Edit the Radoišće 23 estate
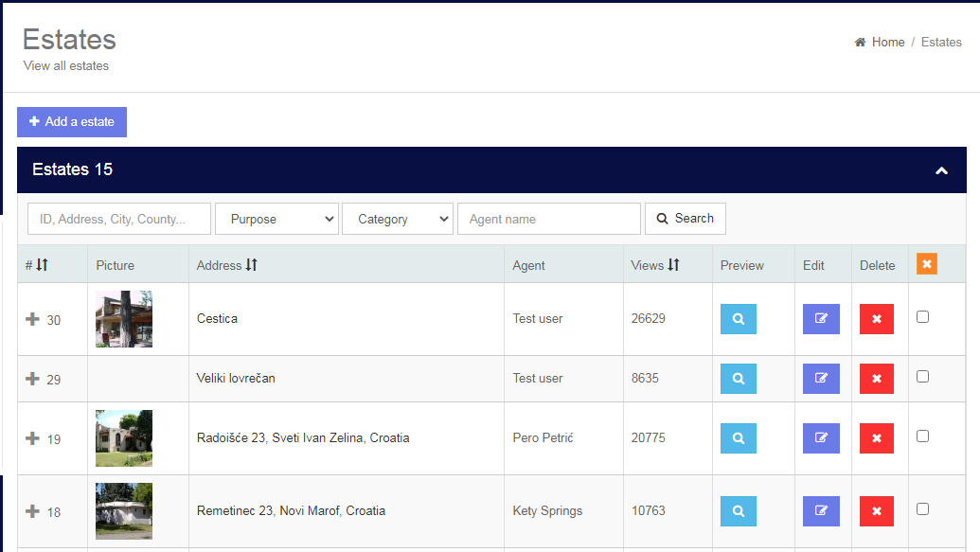This screenshot has height=552, width=980. (821, 438)
